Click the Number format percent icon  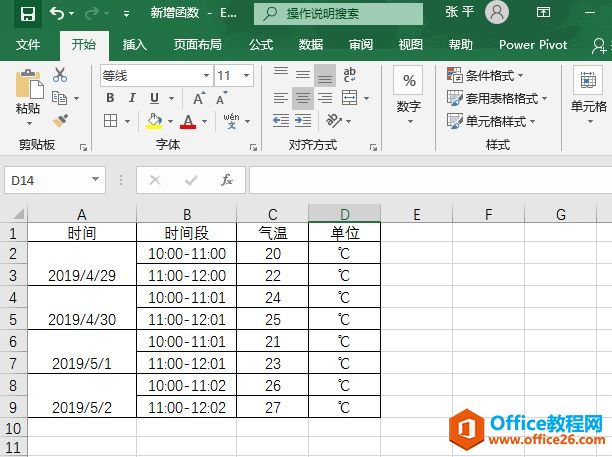(409, 82)
